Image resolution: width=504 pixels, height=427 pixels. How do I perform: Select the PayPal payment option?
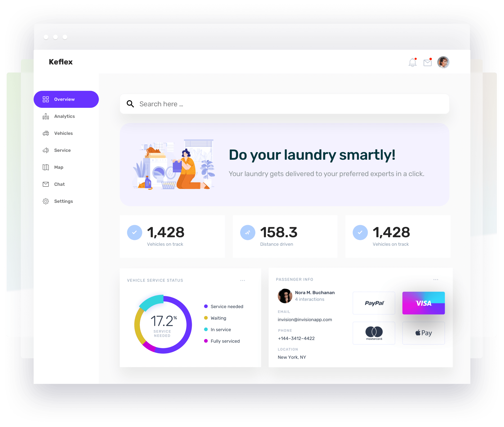(x=373, y=303)
